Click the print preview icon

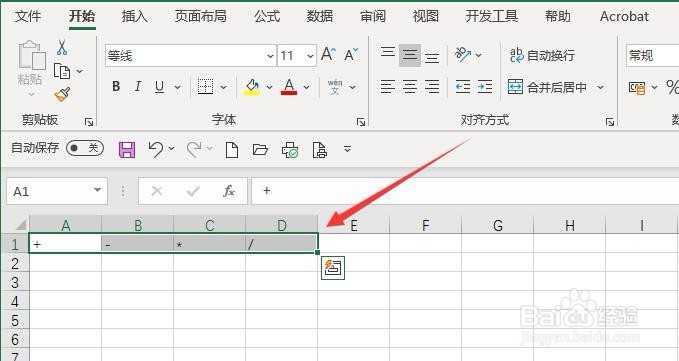(x=320, y=150)
